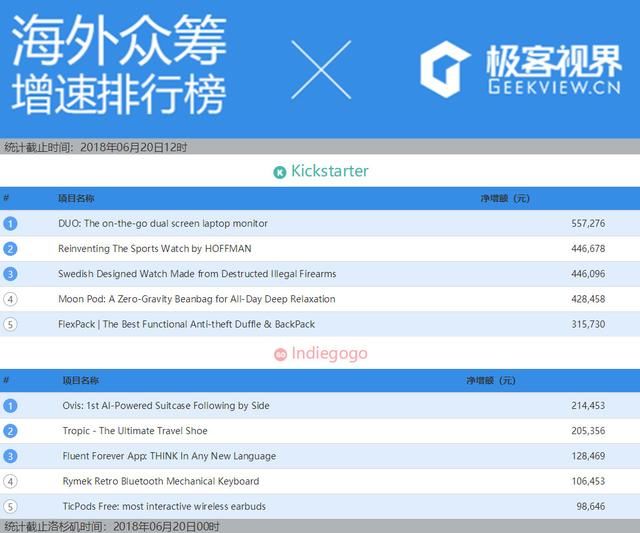
Task: Click the 增速排行榜 title text
Action: coord(119,95)
